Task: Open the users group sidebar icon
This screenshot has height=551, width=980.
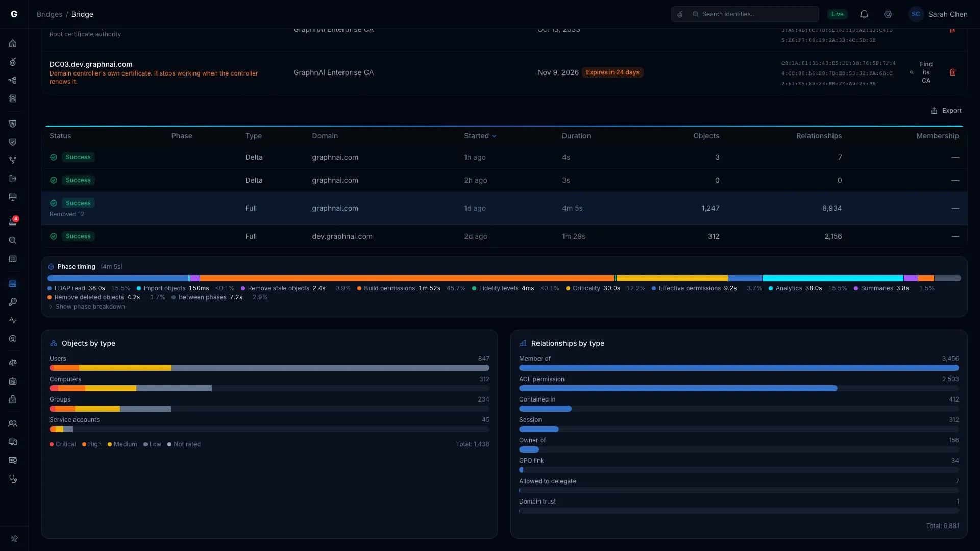Action: pos(13,423)
